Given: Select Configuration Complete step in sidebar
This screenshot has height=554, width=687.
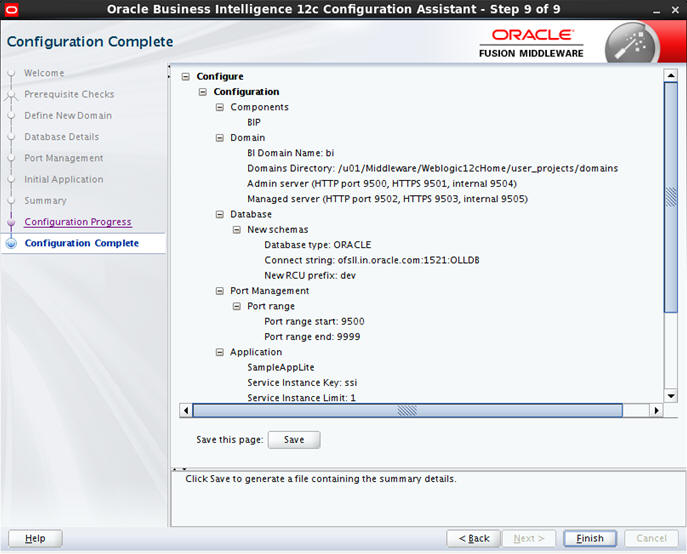Looking at the screenshot, I should click(x=81, y=243).
